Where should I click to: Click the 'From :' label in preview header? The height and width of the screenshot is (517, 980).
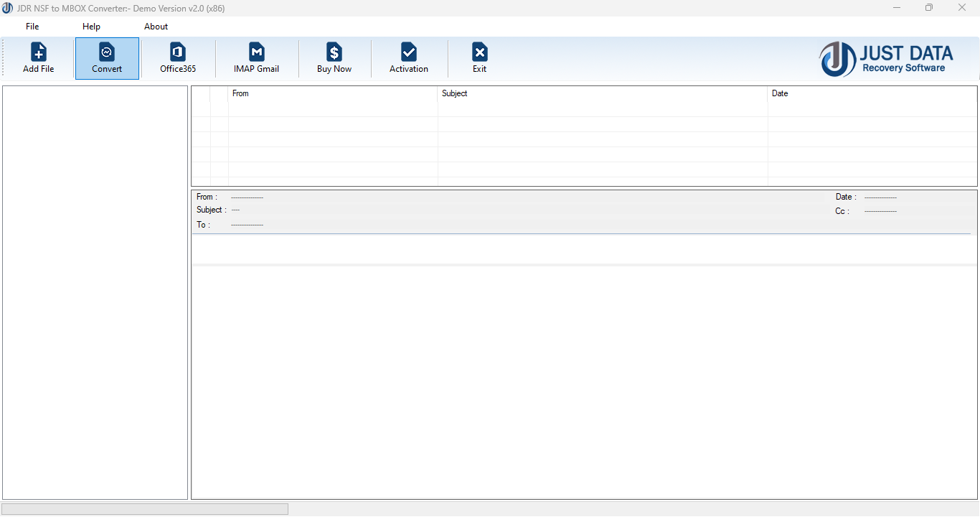(207, 197)
